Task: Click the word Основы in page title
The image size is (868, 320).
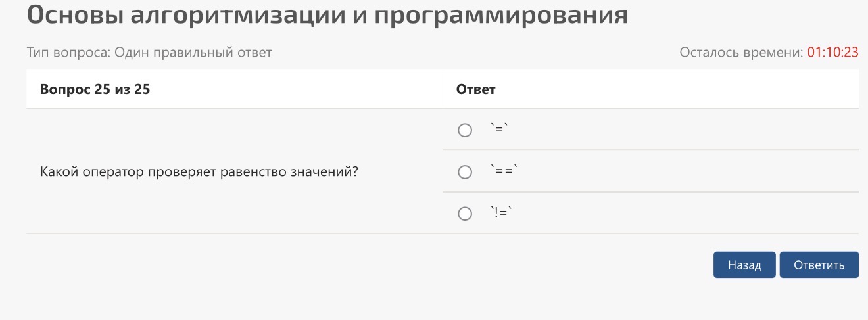Action: 74,14
